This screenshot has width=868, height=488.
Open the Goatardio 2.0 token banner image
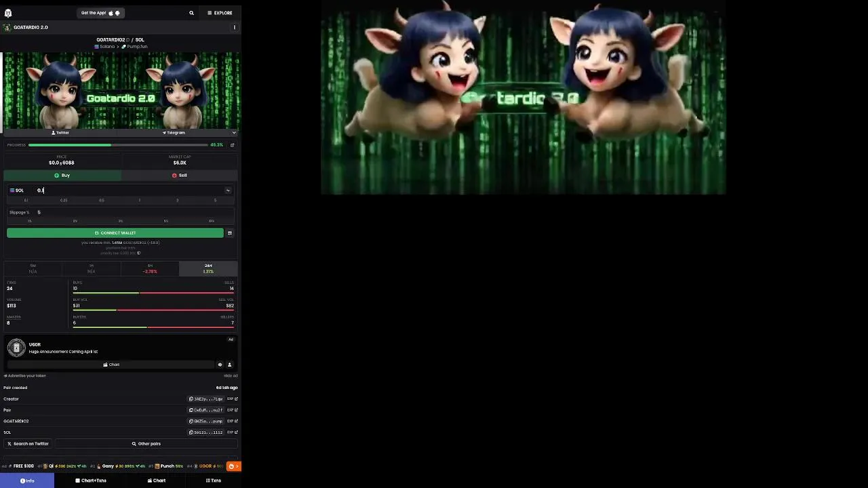click(x=121, y=90)
